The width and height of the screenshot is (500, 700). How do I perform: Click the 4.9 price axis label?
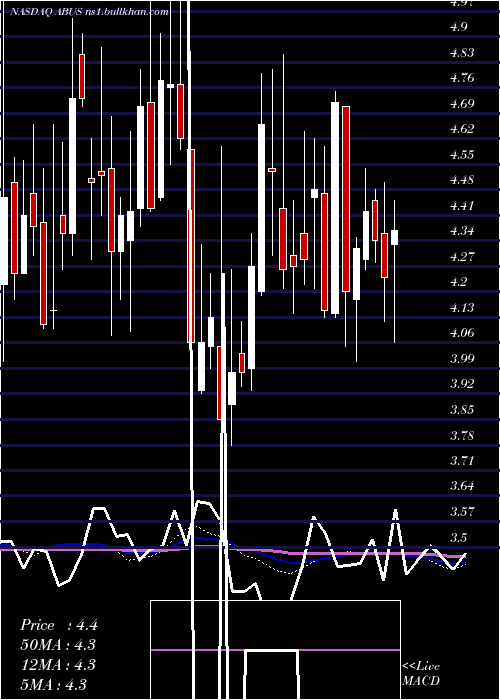pyautogui.click(x=459, y=27)
